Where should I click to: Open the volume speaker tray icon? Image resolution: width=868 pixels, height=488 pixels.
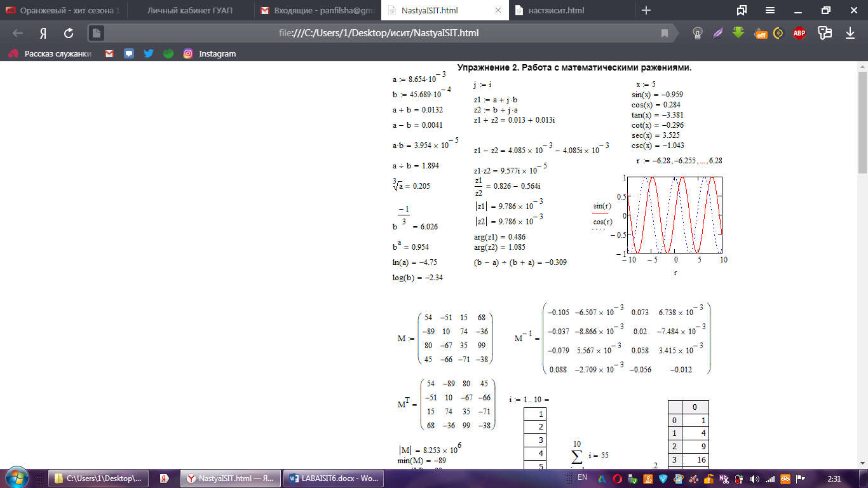[755, 478]
